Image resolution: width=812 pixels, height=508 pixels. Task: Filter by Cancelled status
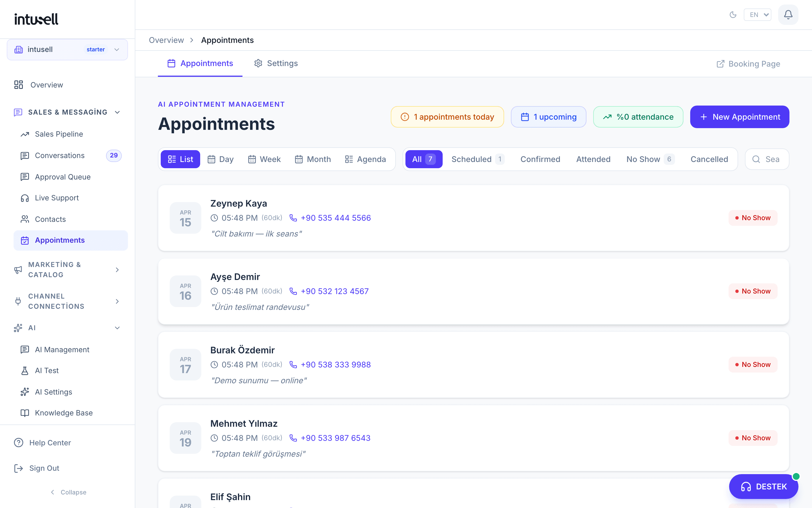[x=709, y=159]
